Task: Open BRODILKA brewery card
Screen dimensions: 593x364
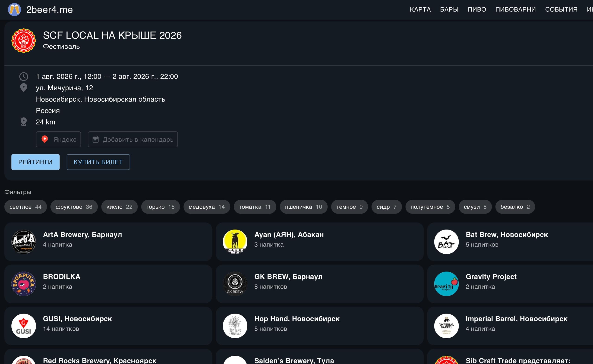Action: click(108, 284)
